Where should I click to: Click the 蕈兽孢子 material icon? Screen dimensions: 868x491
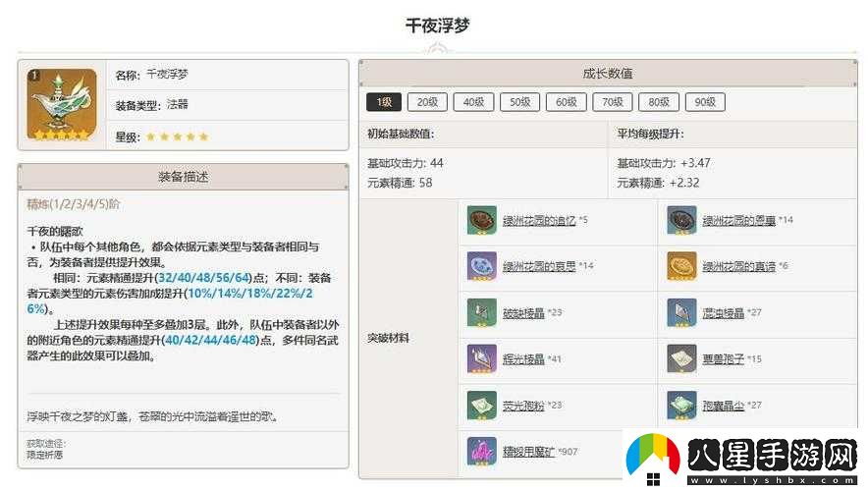click(681, 358)
